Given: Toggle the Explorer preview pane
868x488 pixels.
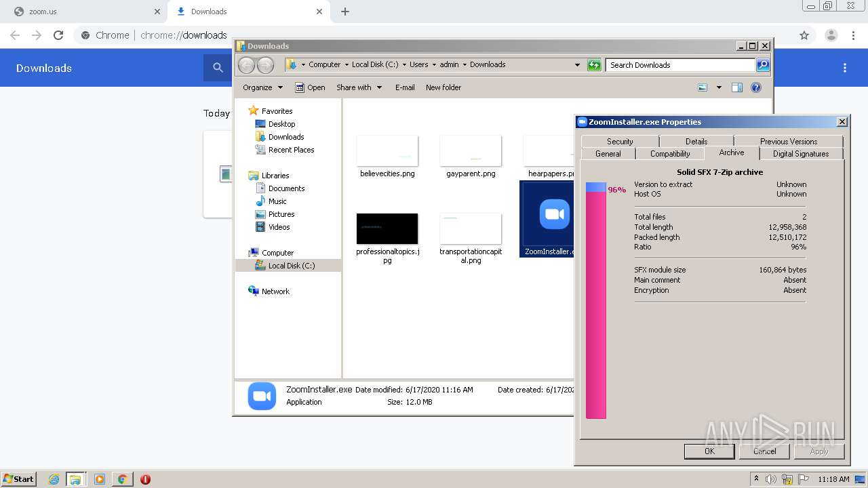Looking at the screenshot, I should pos(737,87).
